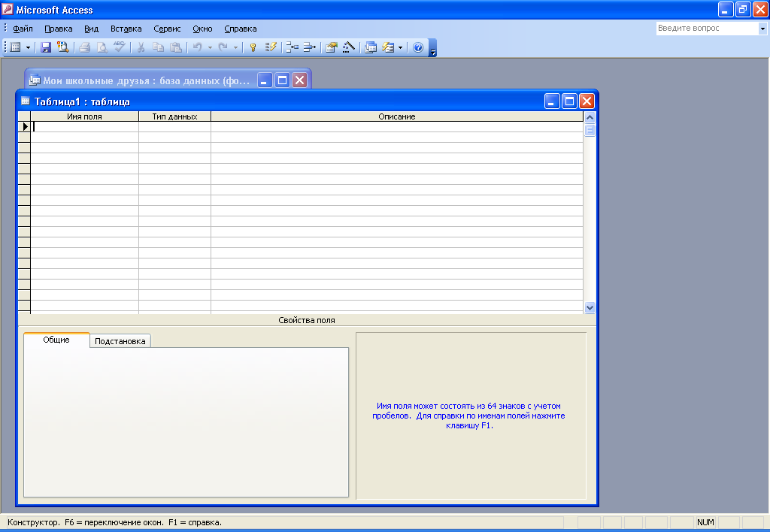Click the 'Описание' column header
The height and width of the screenshot is (532, 770).
point(397,116)
